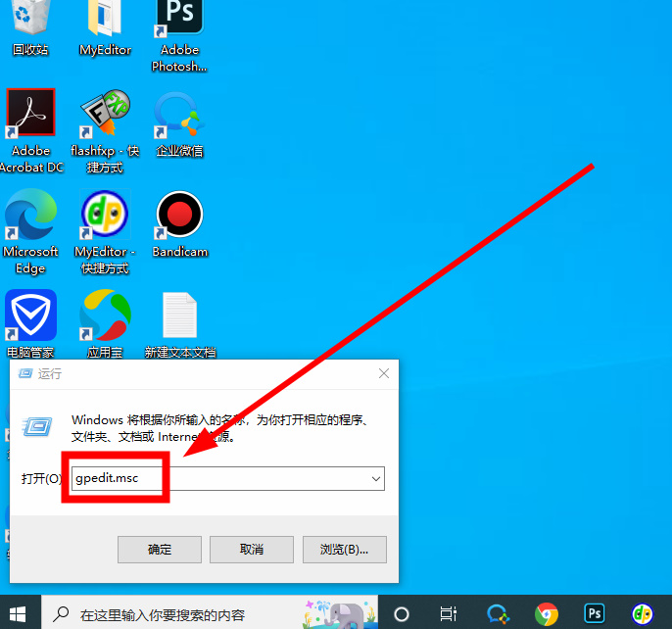Click the 浏览(B)... browse button
Screen dimensions: 672x629
point(344,549)
